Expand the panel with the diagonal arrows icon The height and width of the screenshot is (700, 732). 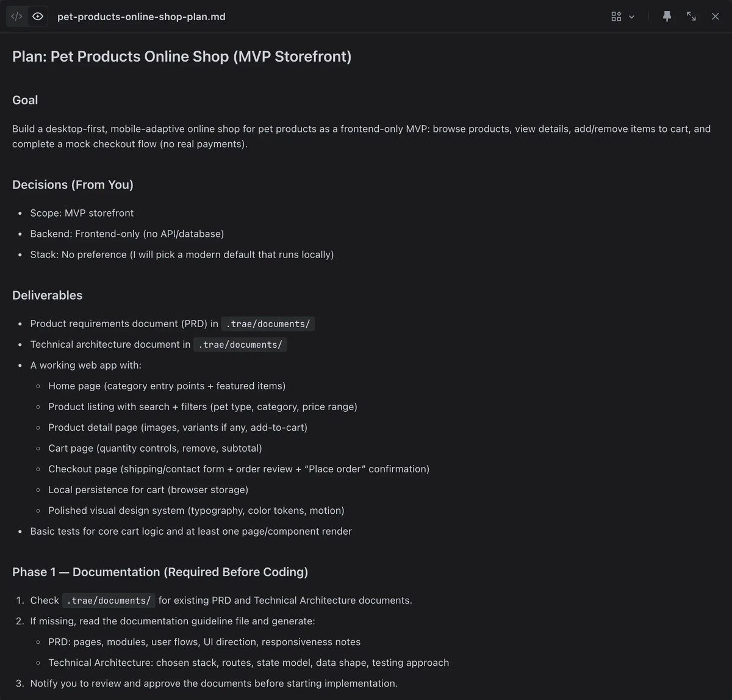pos(691,16)
